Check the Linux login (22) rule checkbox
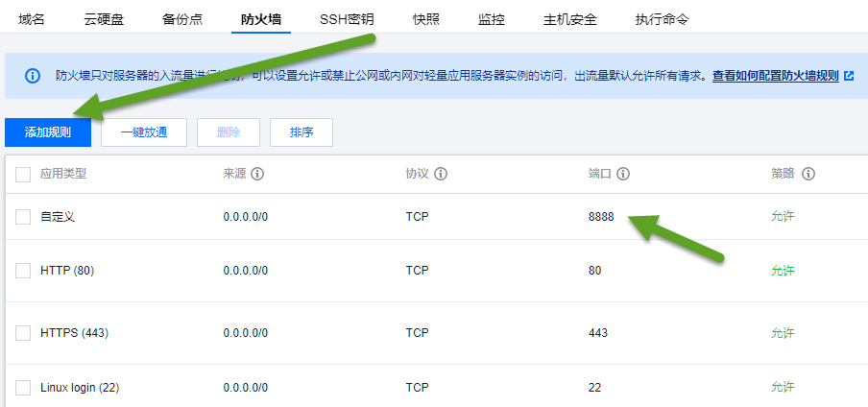The height and width of the screenshot is (407, 868). (23, 388)
